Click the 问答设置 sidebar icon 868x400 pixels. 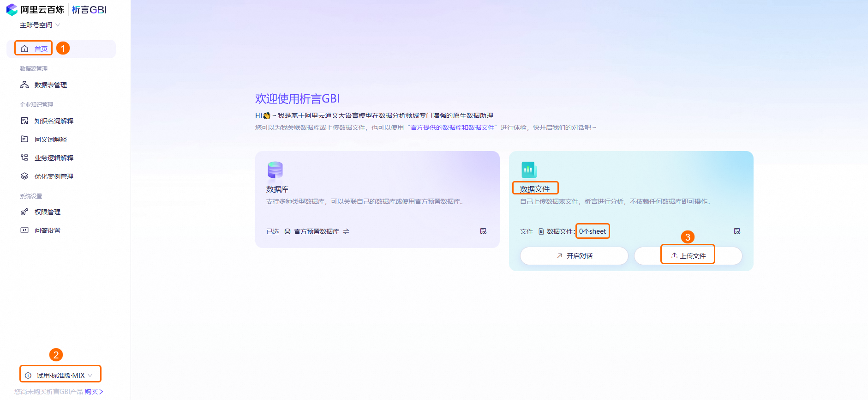click(x=24, y=230)
